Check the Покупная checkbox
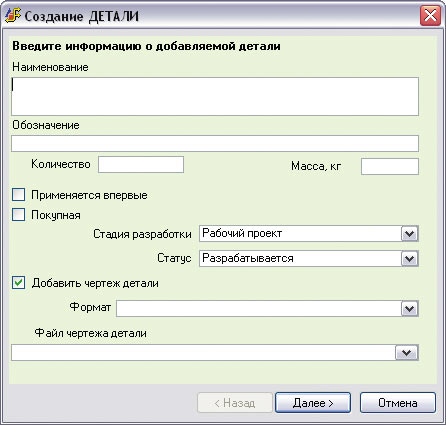 point(18,215)
